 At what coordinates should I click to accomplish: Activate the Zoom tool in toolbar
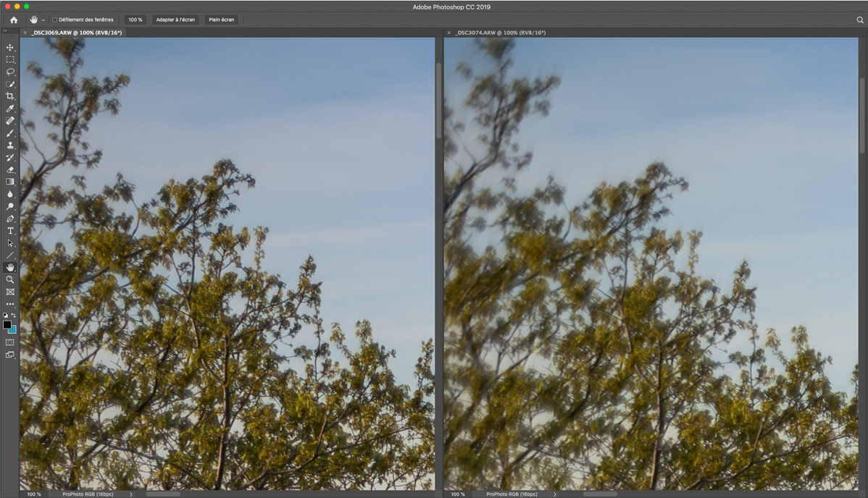tap(10, 279)
